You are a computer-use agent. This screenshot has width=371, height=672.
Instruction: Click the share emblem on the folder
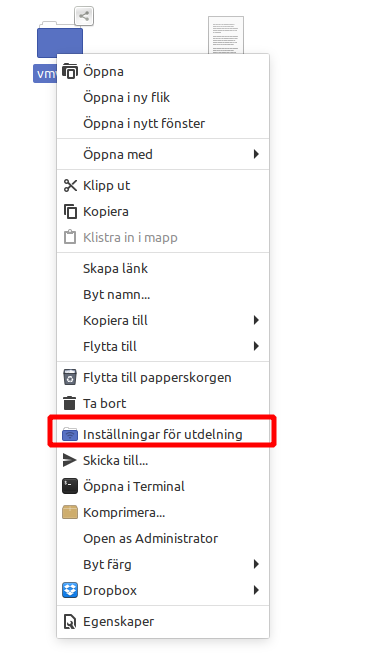84,16
